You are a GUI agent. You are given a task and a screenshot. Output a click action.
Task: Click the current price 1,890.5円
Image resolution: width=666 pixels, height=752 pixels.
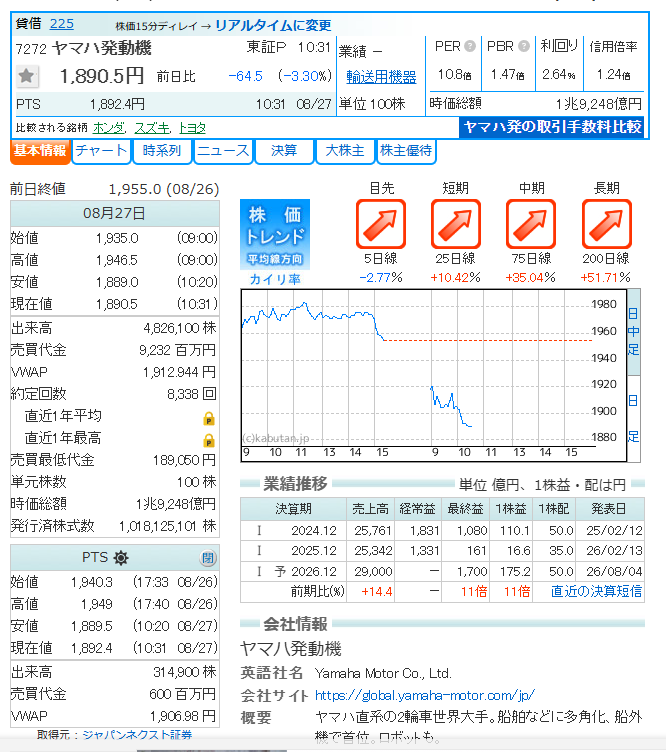click(x=102, y=76)
